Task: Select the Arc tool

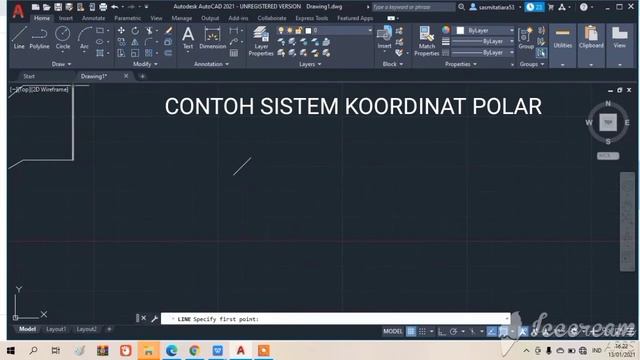Action: point(84,38)
